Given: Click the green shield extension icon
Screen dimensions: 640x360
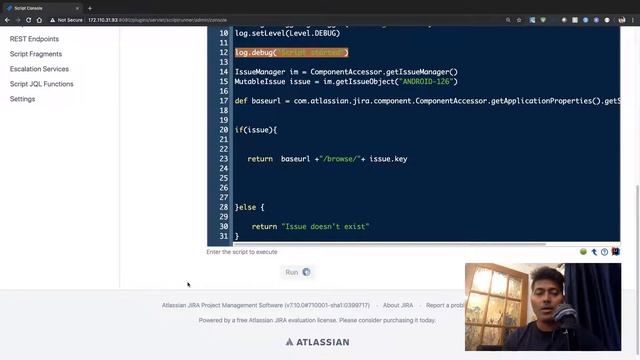Looking at the screenshot, I should pyautogui.click(x=543, y=20).
